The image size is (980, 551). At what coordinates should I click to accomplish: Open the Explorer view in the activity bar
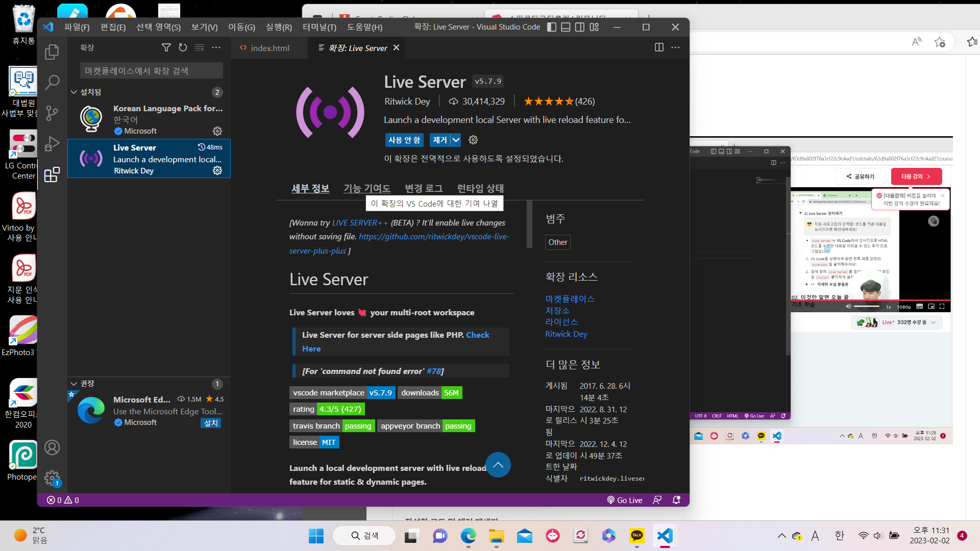52,52
